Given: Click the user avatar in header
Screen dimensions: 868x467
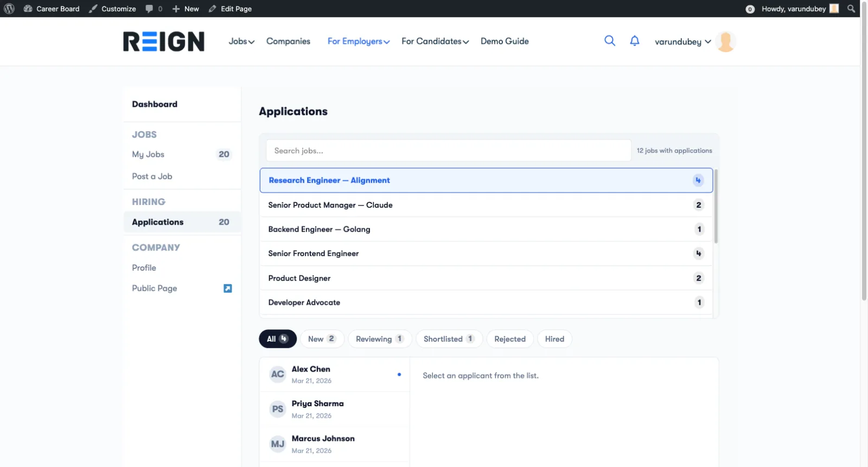Looking at the screenshot, I should 725,42.
